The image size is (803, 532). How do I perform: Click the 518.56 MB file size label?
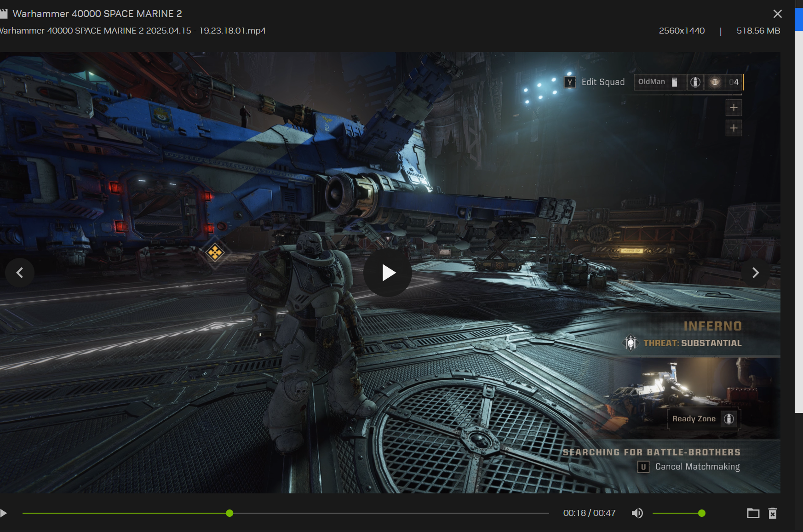pos(758,31)
